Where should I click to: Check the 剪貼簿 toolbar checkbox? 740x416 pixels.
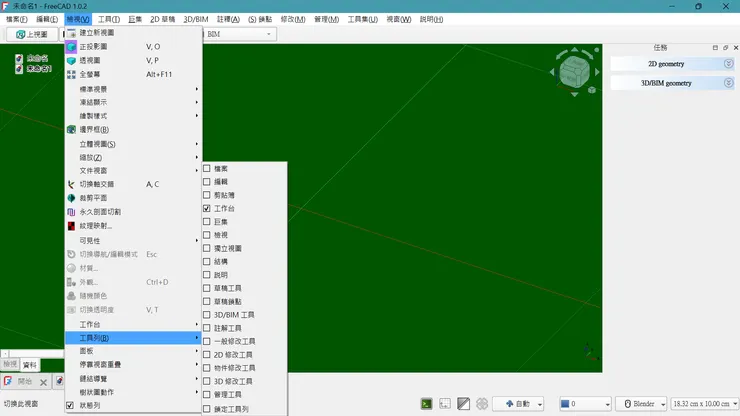(x=207, y=195)
